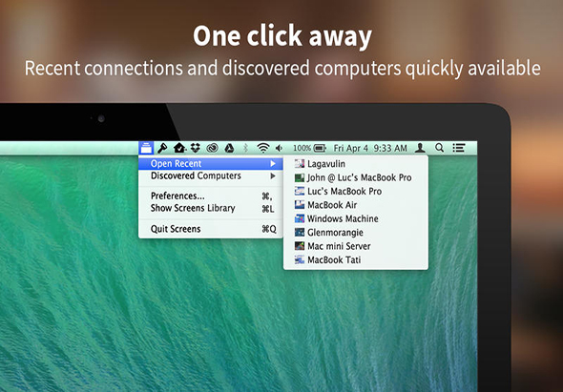Open Preferences... from the menu
This screenshot has width=563, height=392.
pos(211,196)
